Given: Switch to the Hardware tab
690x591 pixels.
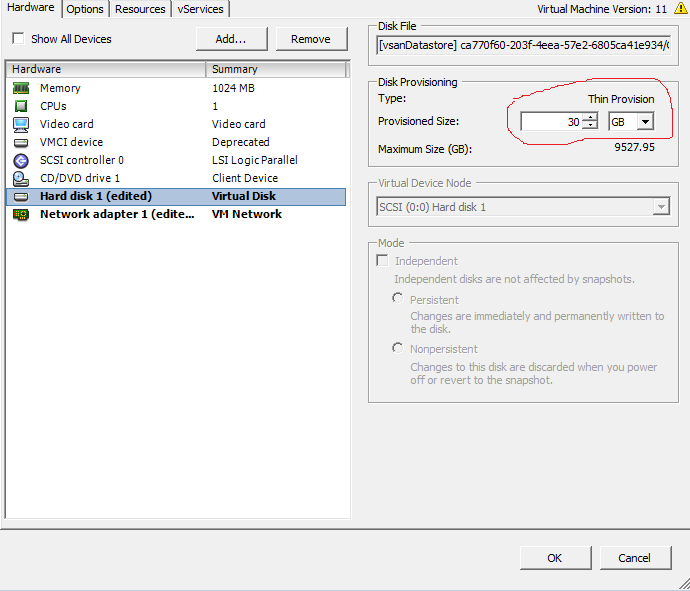Looking at the screenshot, I should pyautogui.click(x=30, y=8).
